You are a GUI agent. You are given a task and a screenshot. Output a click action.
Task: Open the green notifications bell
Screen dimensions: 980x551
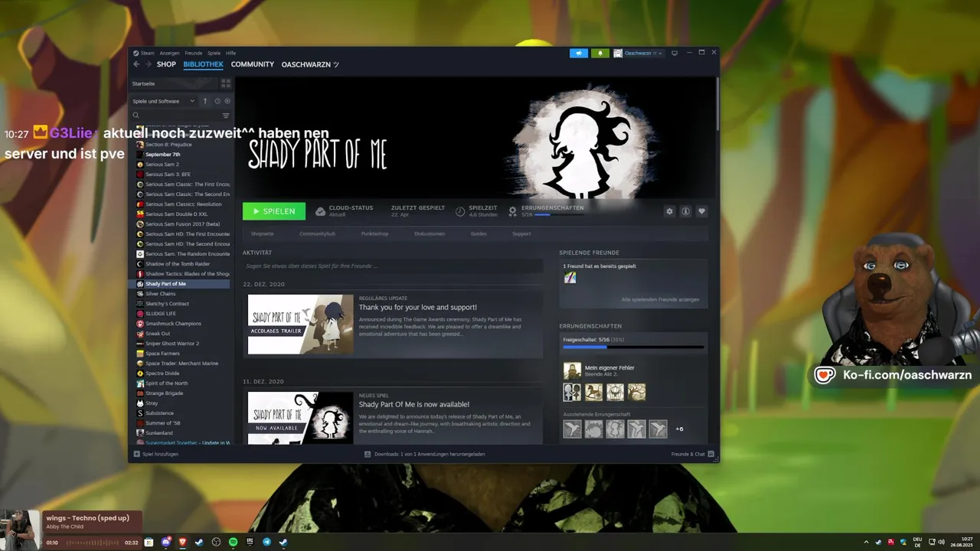pos(600,53)
